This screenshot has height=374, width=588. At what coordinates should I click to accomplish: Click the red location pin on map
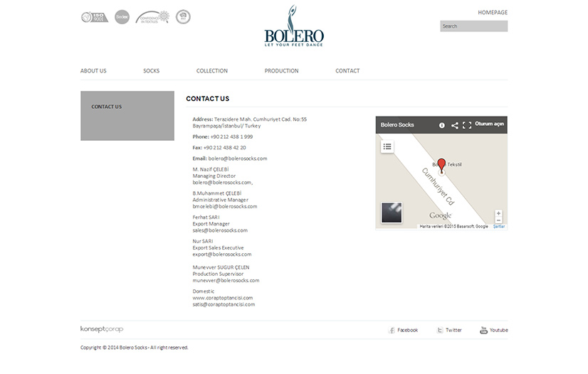[x=441, y=166]
